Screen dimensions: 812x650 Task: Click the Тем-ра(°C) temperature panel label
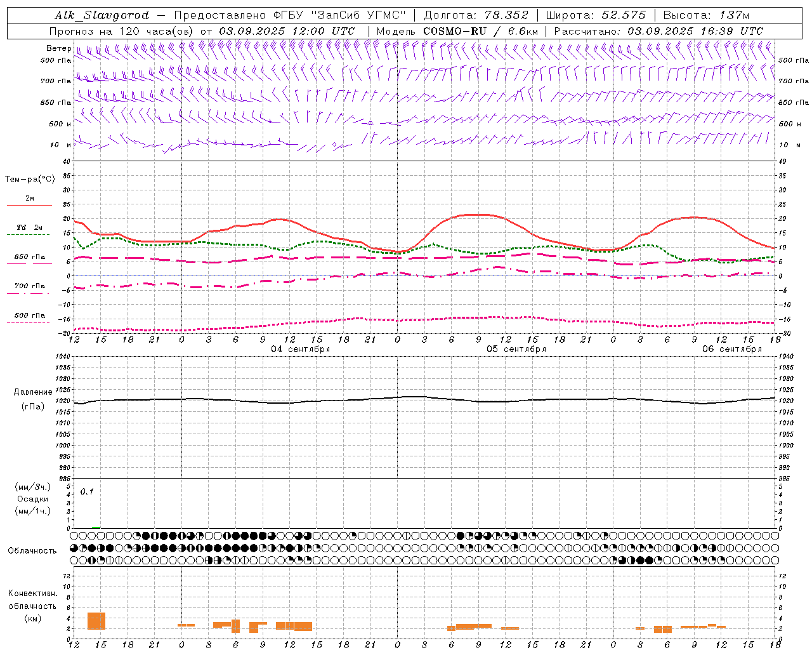(30, 180)
